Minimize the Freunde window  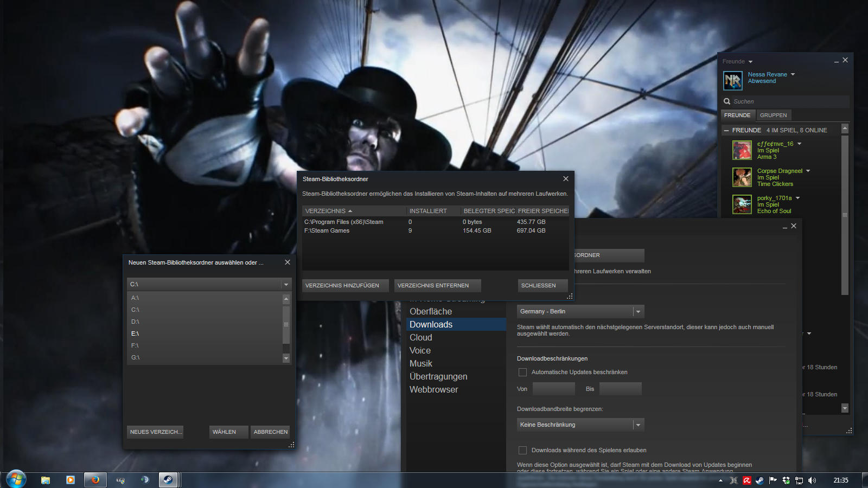(837, 61)
